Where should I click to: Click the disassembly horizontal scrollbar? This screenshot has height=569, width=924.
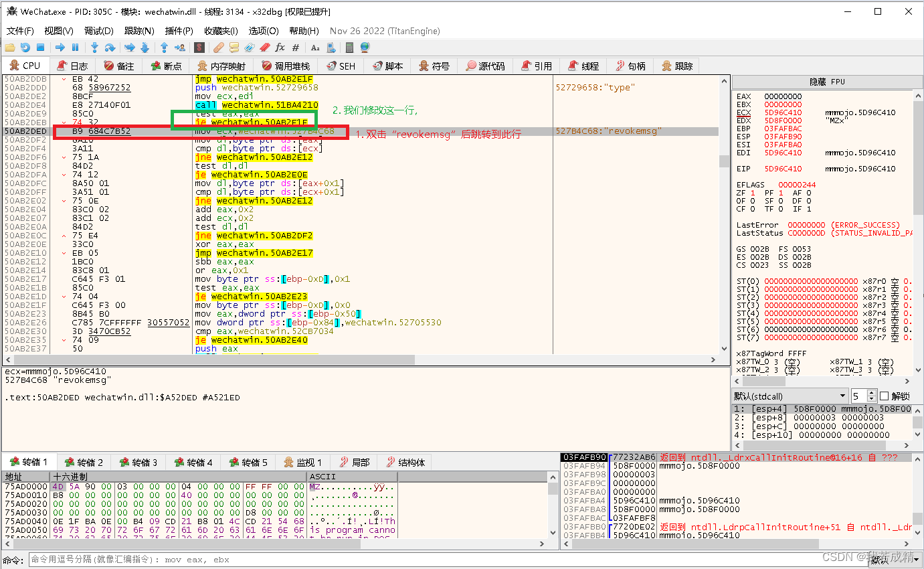click(x=361, y=359)
